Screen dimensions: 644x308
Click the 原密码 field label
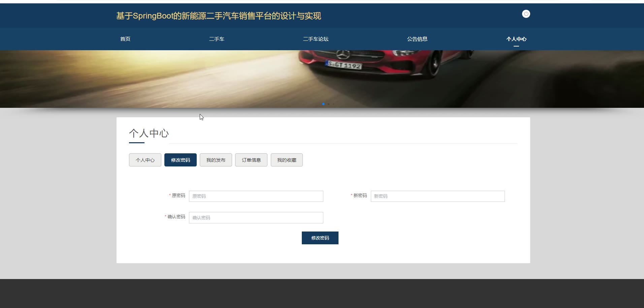coord(179,195)
